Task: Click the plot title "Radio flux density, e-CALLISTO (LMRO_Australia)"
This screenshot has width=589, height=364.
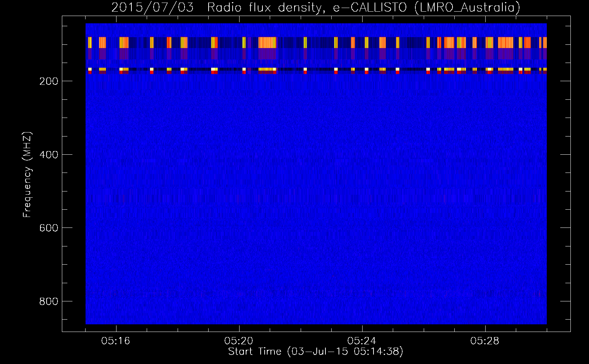Action: click(364, 7)
